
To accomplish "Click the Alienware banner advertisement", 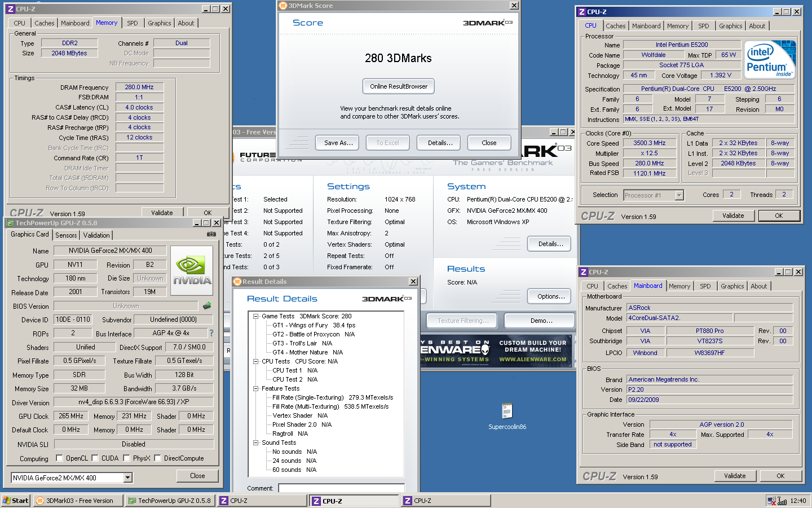I will point(496,351).
